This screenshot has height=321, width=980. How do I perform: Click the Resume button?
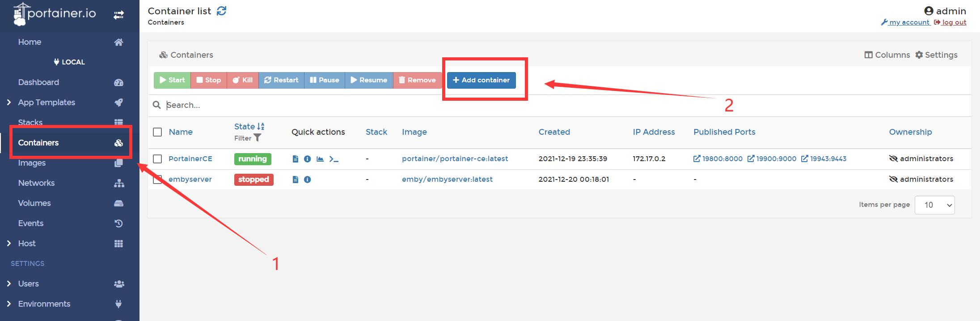369,80
